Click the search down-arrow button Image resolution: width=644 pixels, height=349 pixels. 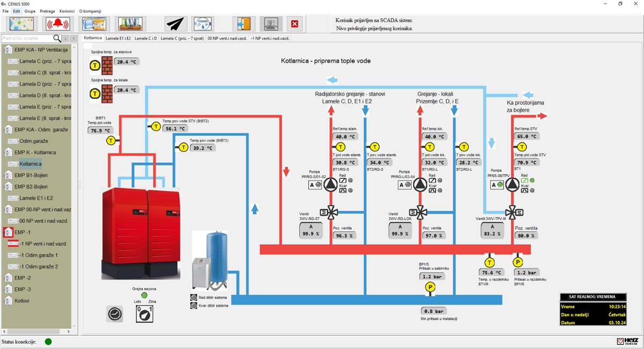(66, 39)
